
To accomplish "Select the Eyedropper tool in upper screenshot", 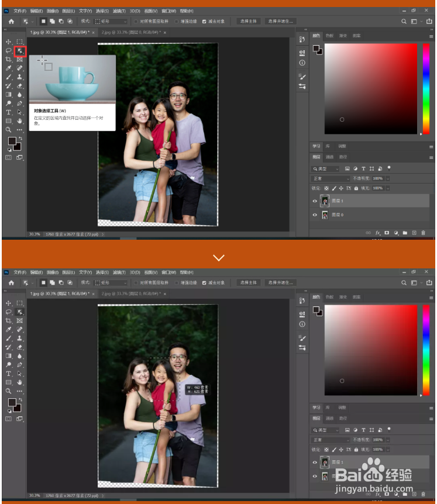I will (x=8, y=68).
